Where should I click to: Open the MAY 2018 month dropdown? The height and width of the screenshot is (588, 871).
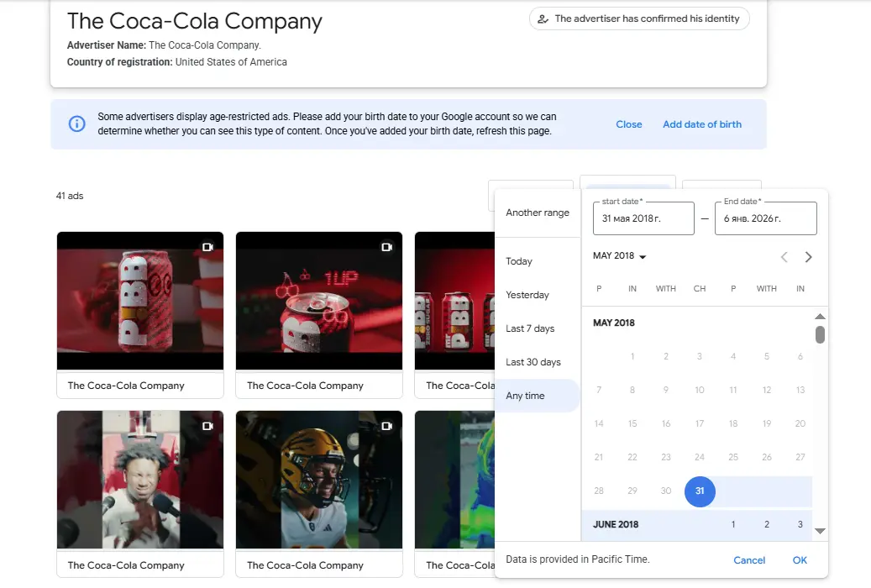(x=619, y=255)
